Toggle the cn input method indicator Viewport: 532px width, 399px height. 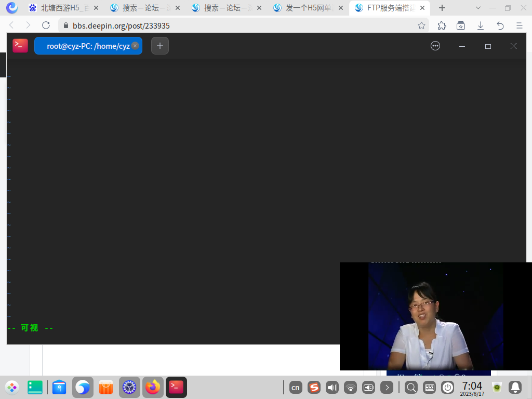click(x=296, y=387)
